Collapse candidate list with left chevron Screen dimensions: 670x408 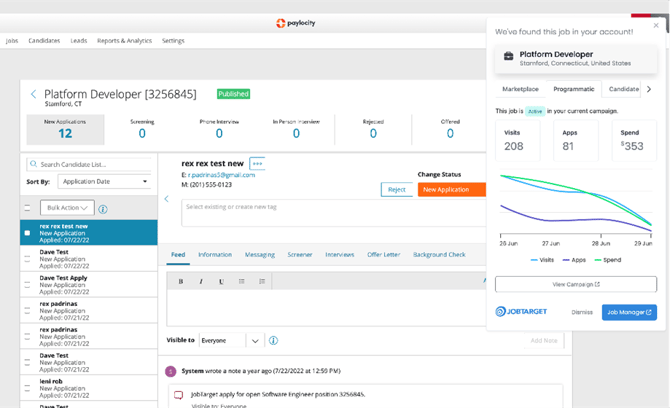pos(166,199)
